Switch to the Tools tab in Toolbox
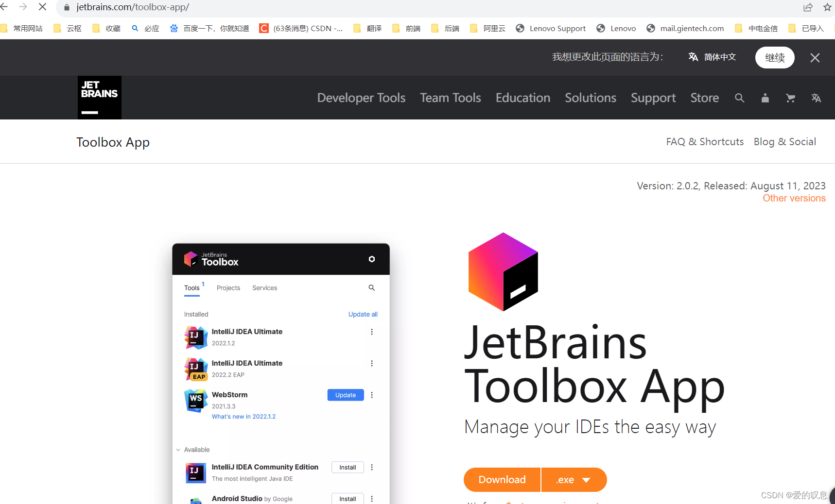Screen dimensions: 835x504 (x=192, y=288)
